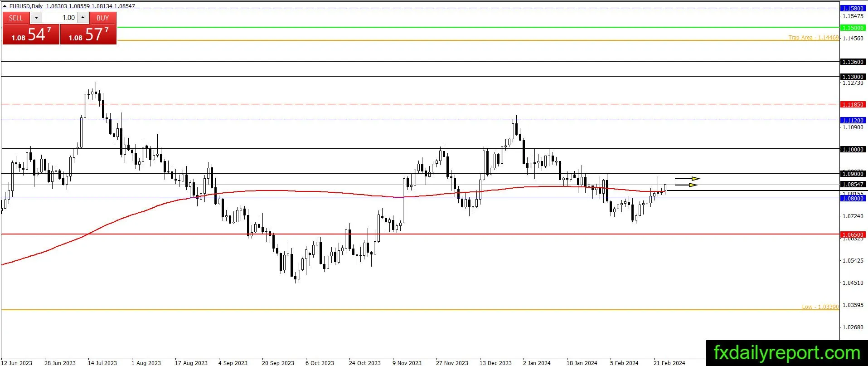Click the buy price 1.08577 tile
This screenshot has height=366, width=868.
tap(88, 34)
